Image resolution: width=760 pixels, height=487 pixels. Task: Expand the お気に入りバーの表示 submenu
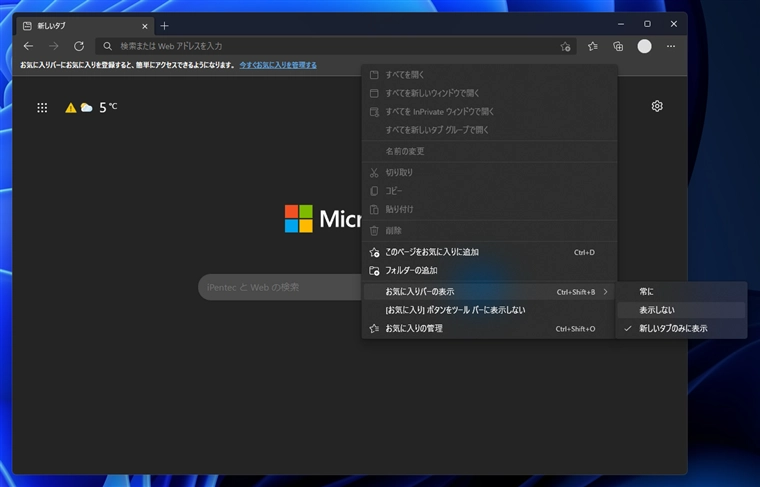pos(489,292)
